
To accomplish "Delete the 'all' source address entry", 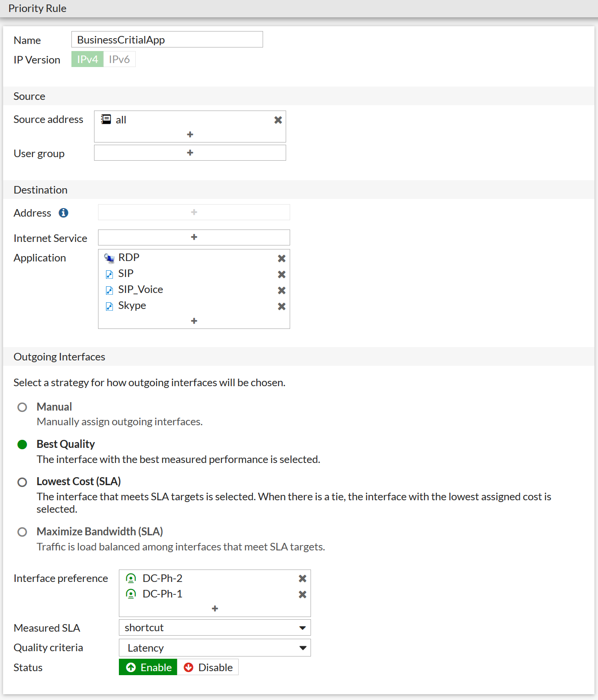I will [278, 120].
